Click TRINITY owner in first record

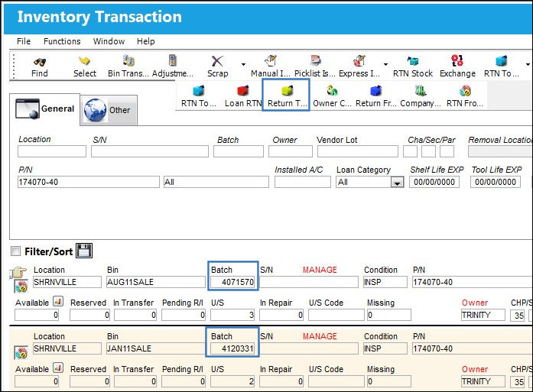point(483,315)
